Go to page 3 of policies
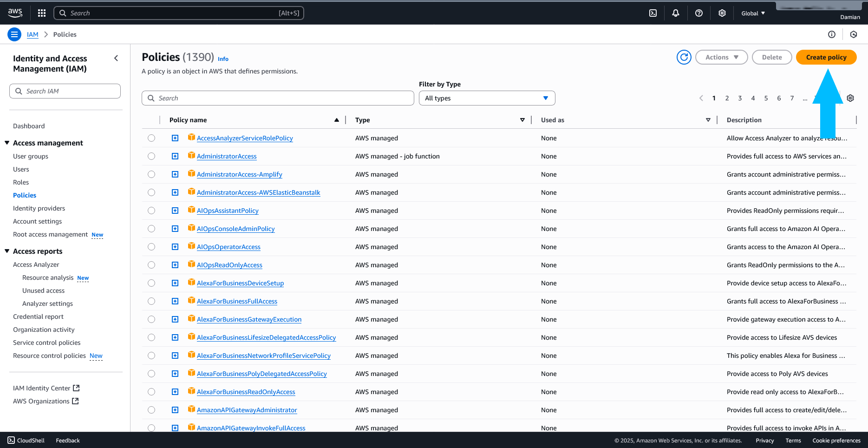 (x=740, y=98)
